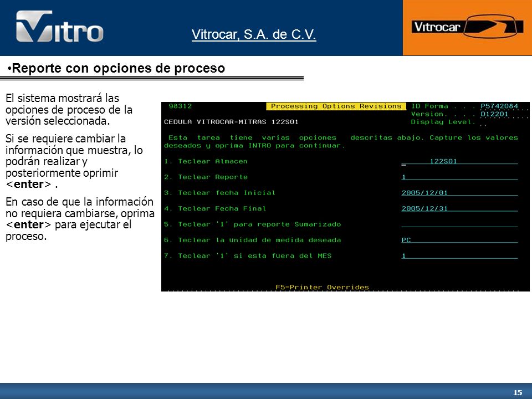Click label 4. Teclear Fecha Final
532x399 pixels.
(x=215, y=208)
